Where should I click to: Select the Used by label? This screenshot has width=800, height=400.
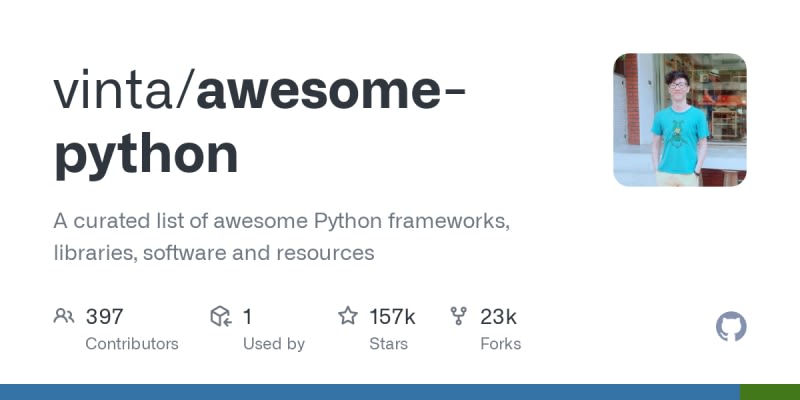pos(273,344)
